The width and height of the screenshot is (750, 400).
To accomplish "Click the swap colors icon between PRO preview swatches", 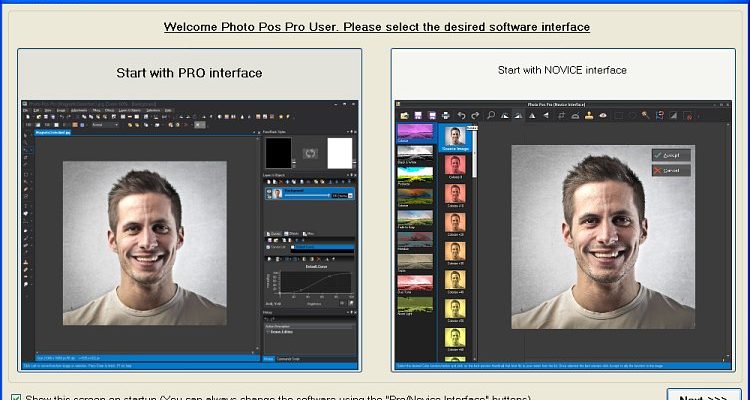I will tap(310, 154).
